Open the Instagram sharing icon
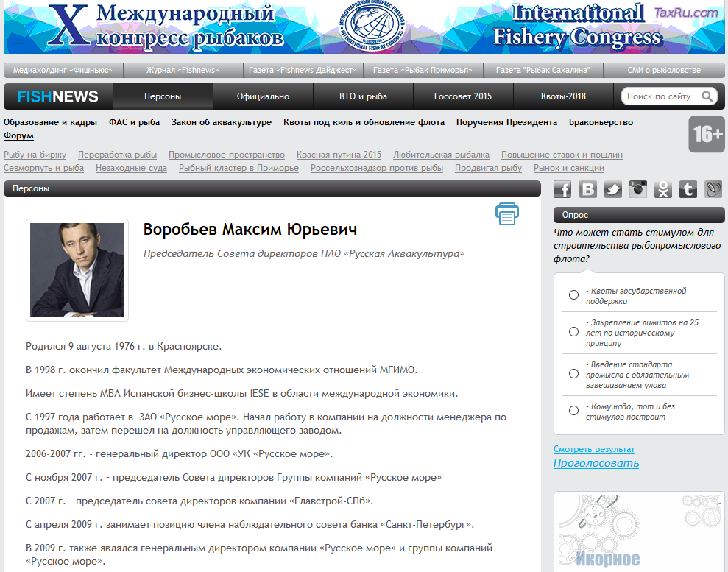The height and width of the screenshot is (572, 728). [x=637, y=189]
